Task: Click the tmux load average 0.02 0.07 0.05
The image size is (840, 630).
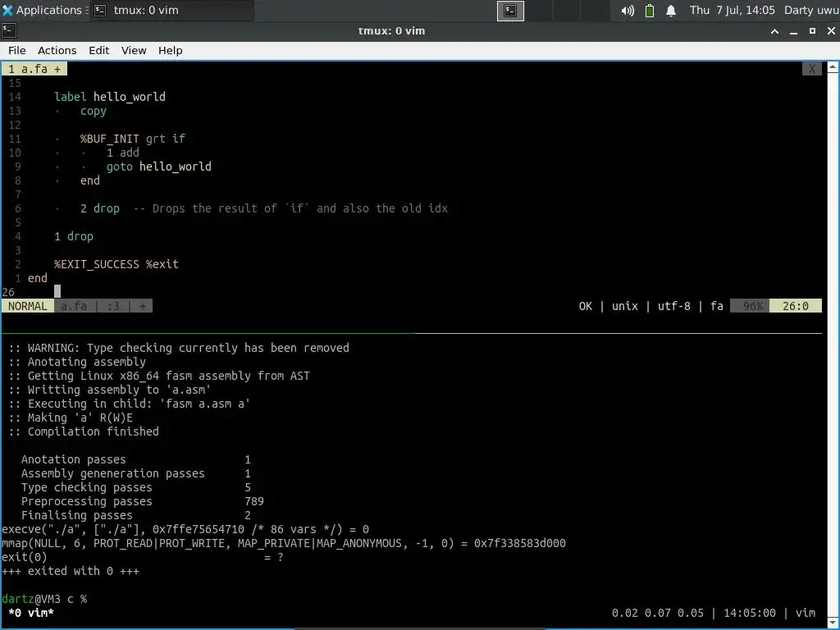Action: [657, 613]
